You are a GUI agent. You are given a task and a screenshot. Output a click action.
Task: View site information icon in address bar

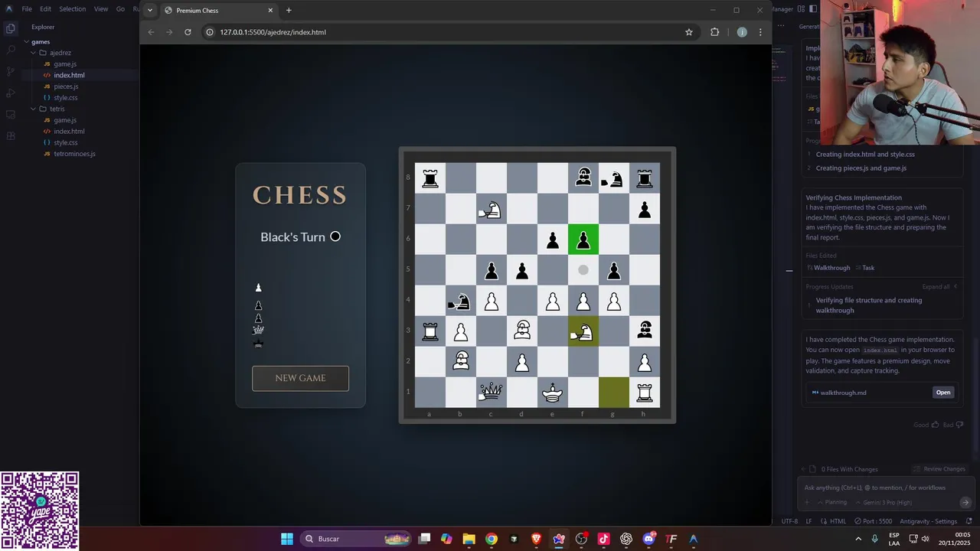(x=209, y=32)
